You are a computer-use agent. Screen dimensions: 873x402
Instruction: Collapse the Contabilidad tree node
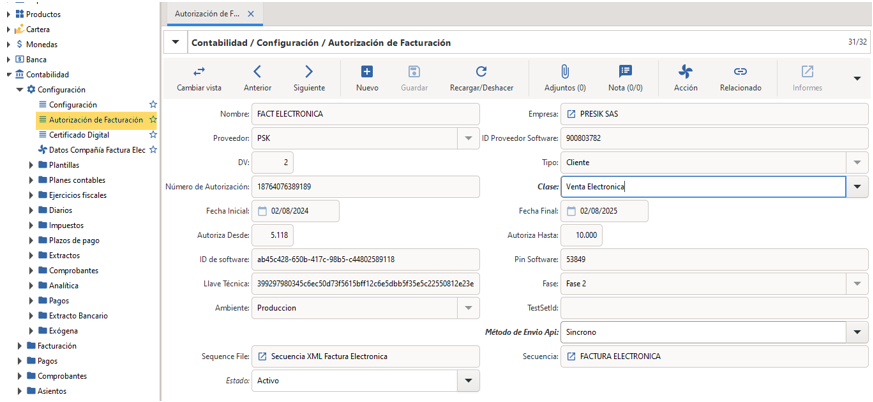pyautogui.click(x=8, y=74)
